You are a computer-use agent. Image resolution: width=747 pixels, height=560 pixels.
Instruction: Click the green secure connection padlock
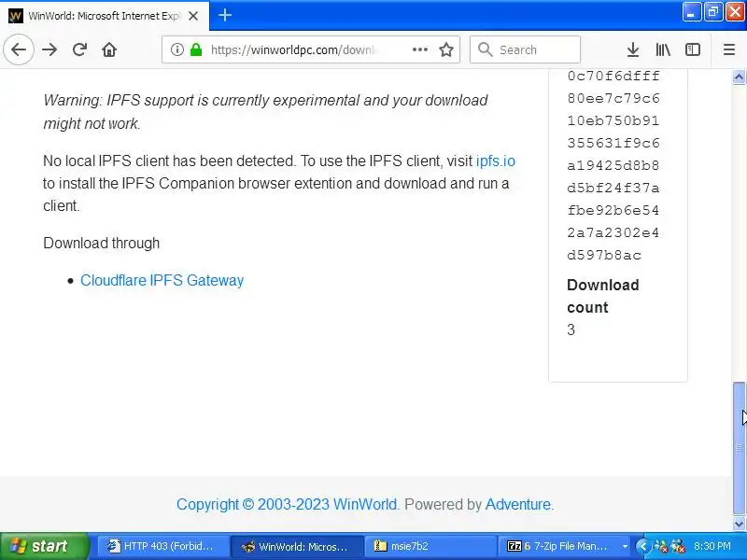pos(196,49)
